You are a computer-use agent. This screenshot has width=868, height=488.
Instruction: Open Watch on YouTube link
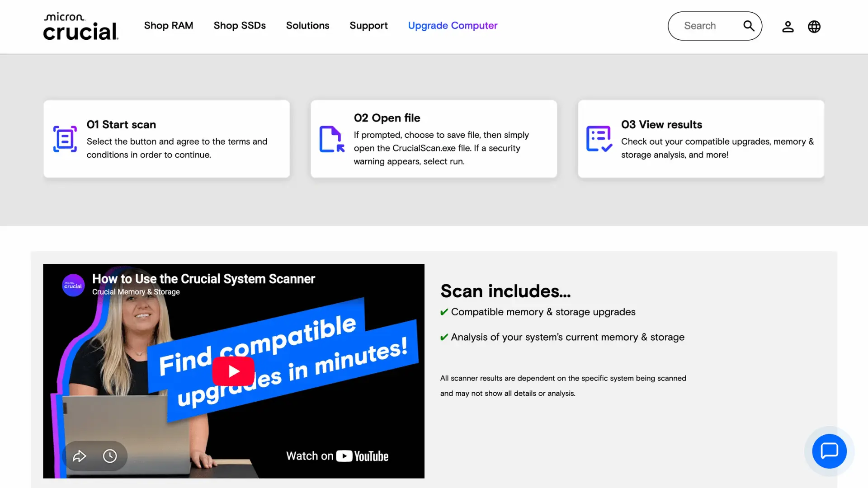point(337,456)
